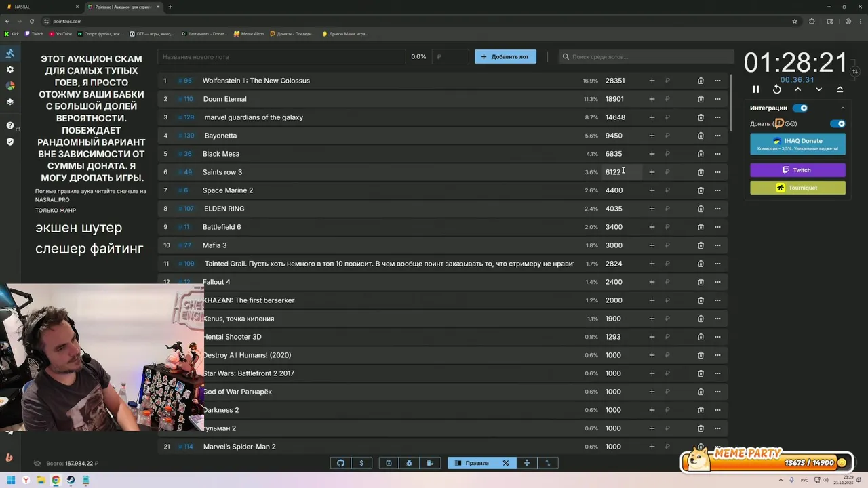Click the swap arrows icon beside the timer
This screenshot has width=868, height=488.
(855, 71)
